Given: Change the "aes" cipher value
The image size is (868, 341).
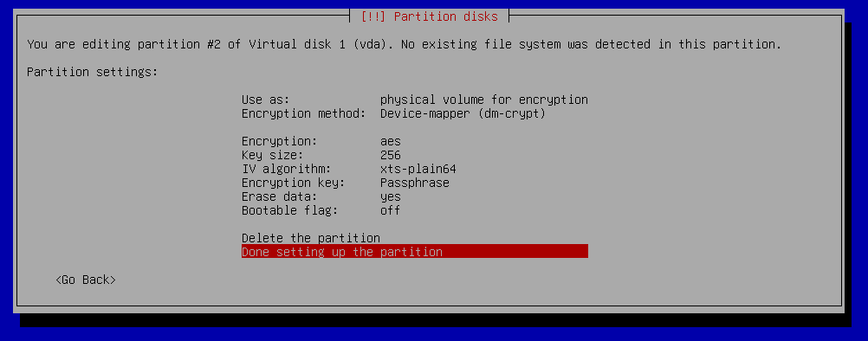Looking at the screenshot, I should click(391, 141).
